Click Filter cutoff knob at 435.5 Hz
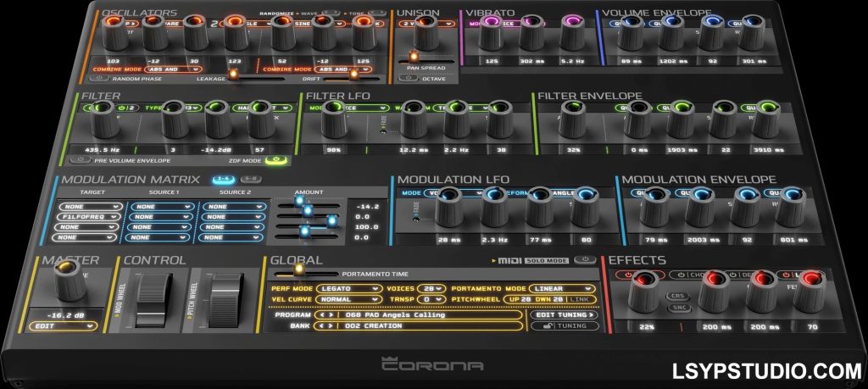Image resolution: width=868 pixels, height=389 pixels. coord(104,119)
